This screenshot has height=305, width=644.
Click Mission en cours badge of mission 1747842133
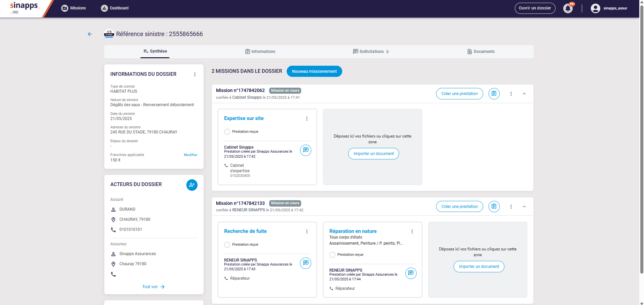coord(285,203)
